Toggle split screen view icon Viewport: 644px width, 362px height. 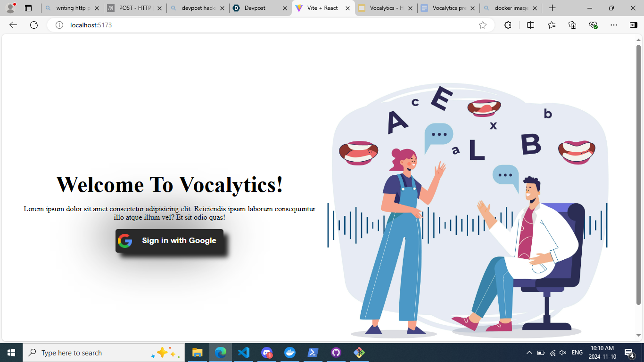coord(530,25)
